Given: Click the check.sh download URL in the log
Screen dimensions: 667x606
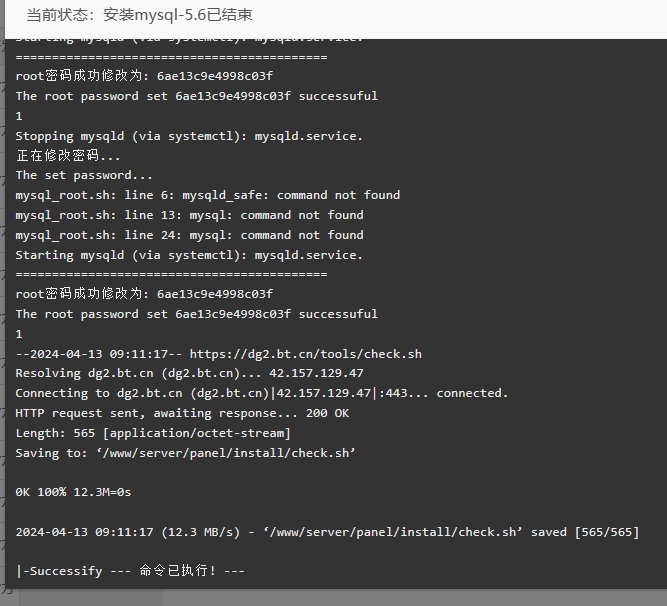Looking at the screenshot, I should 305,354.
